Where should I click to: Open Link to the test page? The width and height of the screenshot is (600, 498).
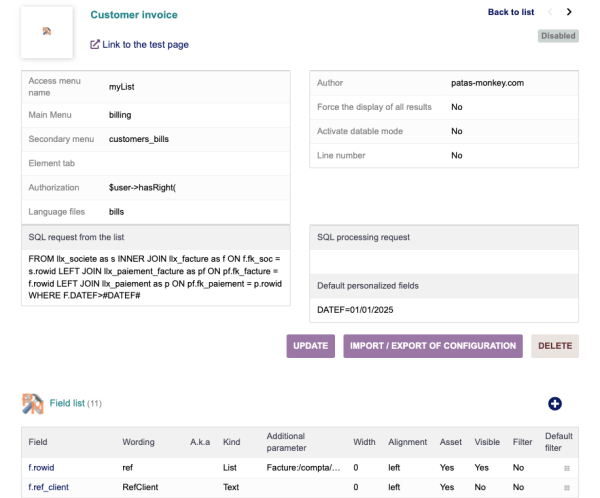(146, 45)
